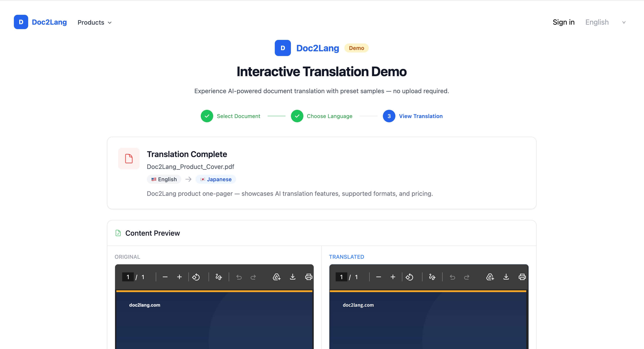Save translated PDF to Google Drive

tap(490, 277)
